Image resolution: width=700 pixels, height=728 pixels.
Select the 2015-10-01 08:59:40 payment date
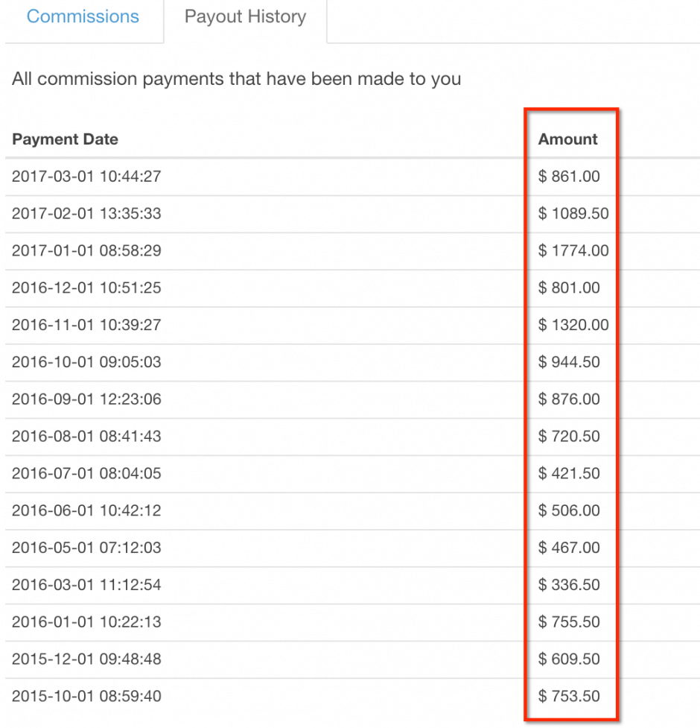pos(86,697)
